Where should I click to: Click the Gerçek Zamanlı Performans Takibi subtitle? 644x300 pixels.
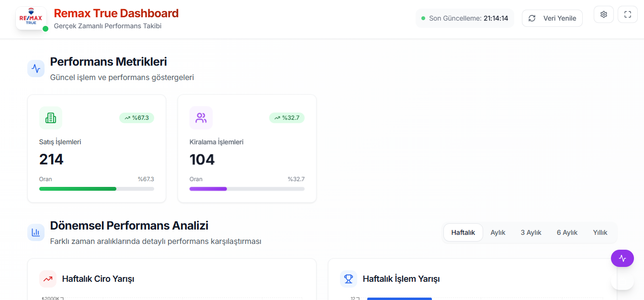108,26
